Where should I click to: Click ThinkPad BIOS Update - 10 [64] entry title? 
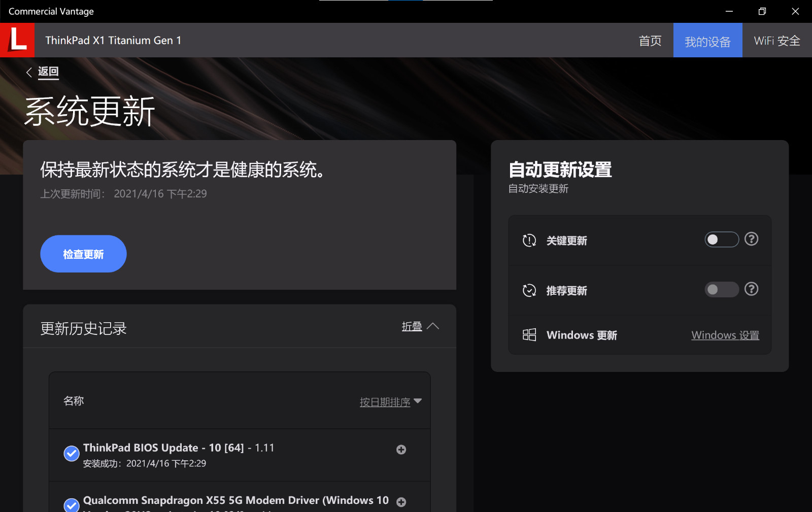tap(179, 448)
